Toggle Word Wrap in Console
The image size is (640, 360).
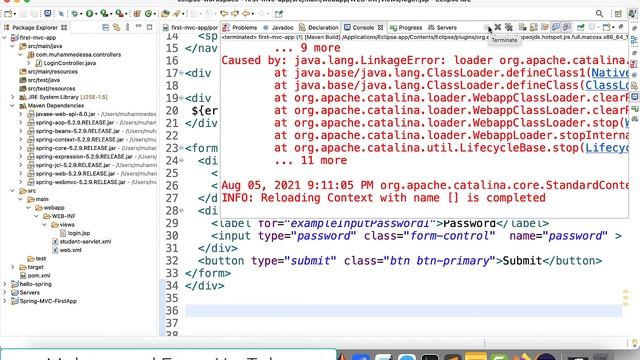[544, 27]
